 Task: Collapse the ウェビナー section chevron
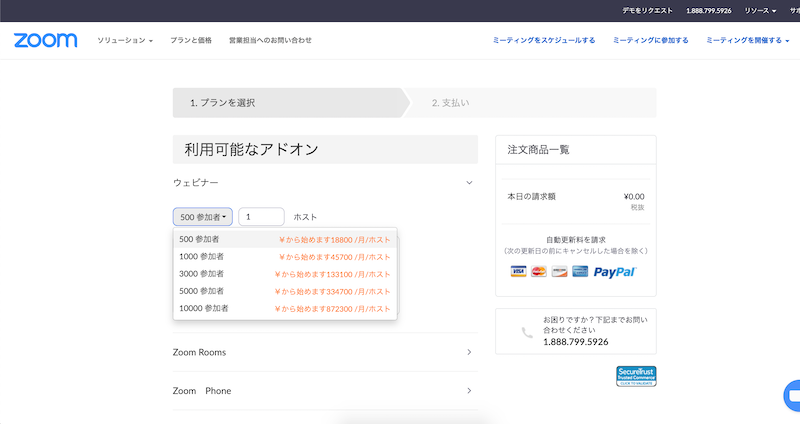pos(469,183)
